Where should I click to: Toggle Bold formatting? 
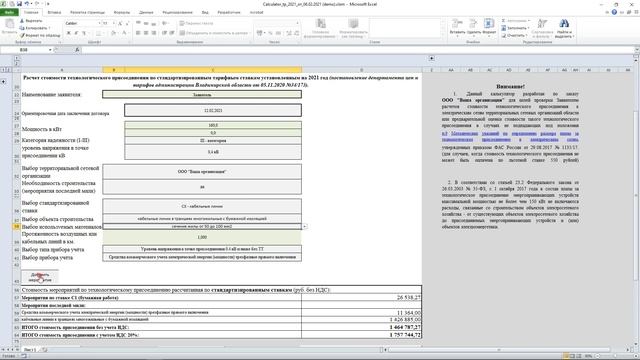69,33
